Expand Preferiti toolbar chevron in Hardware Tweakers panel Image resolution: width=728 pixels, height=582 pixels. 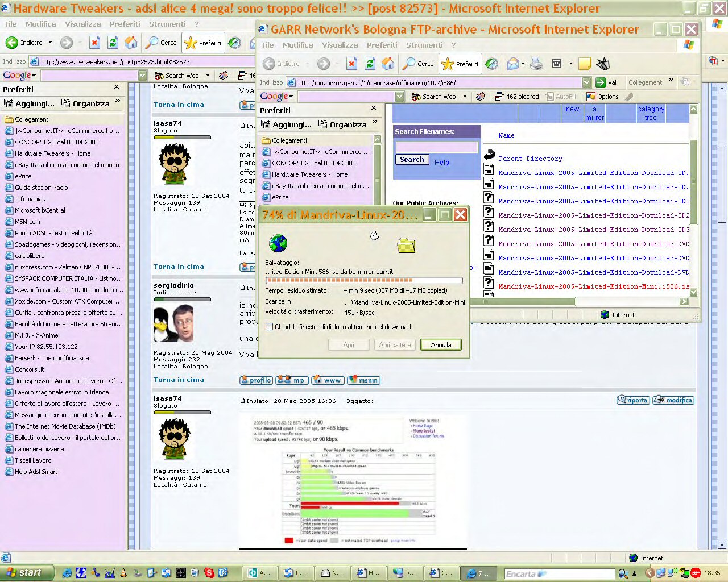click(118, 101)
